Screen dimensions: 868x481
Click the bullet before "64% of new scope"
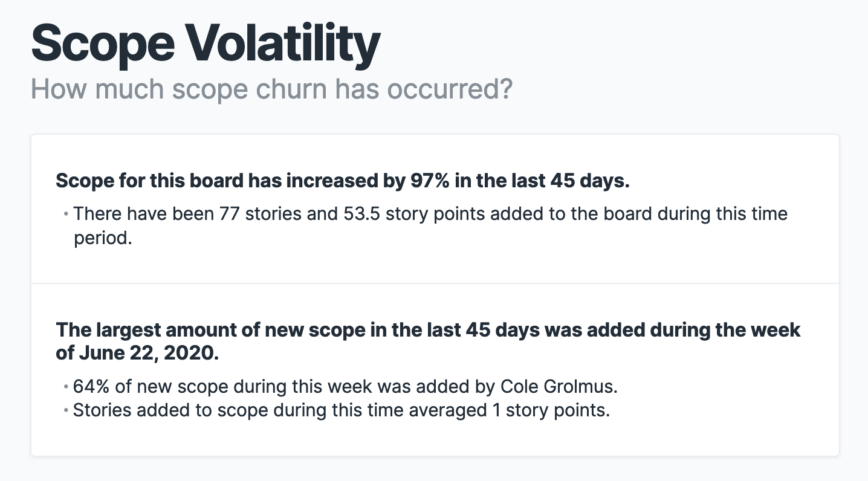(x=65, y=387)
